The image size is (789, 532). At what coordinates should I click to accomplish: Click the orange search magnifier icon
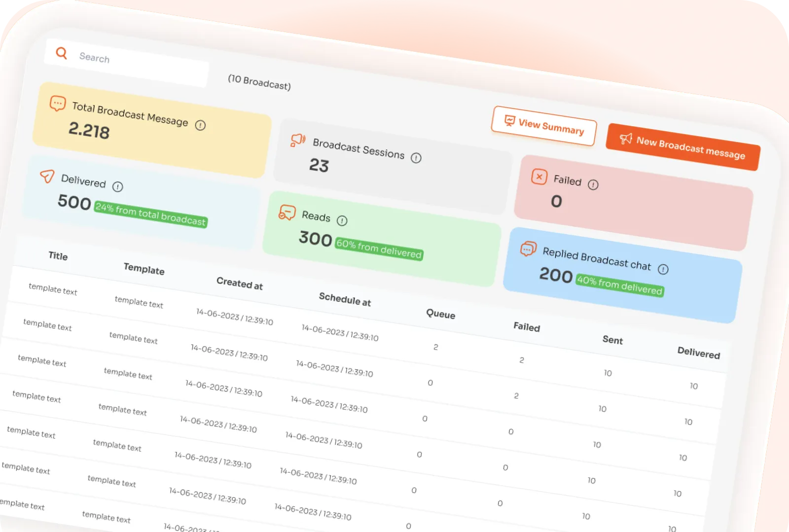(62, 53)
